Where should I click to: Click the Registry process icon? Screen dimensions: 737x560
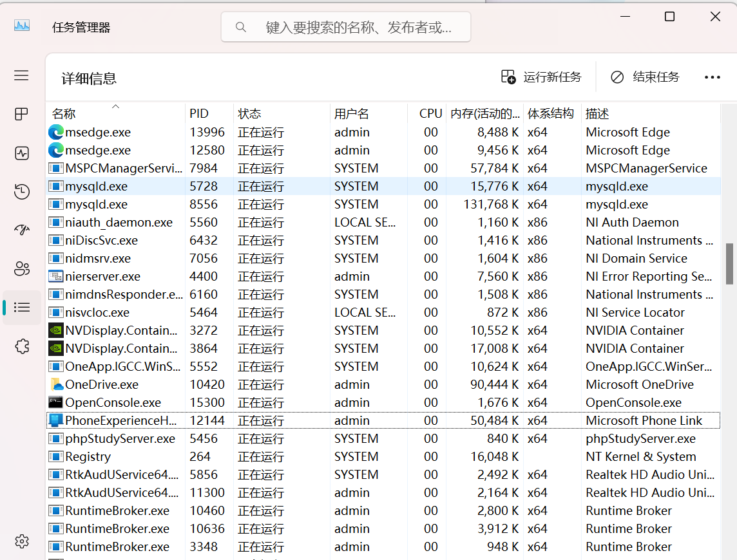(x=56, y=456)
